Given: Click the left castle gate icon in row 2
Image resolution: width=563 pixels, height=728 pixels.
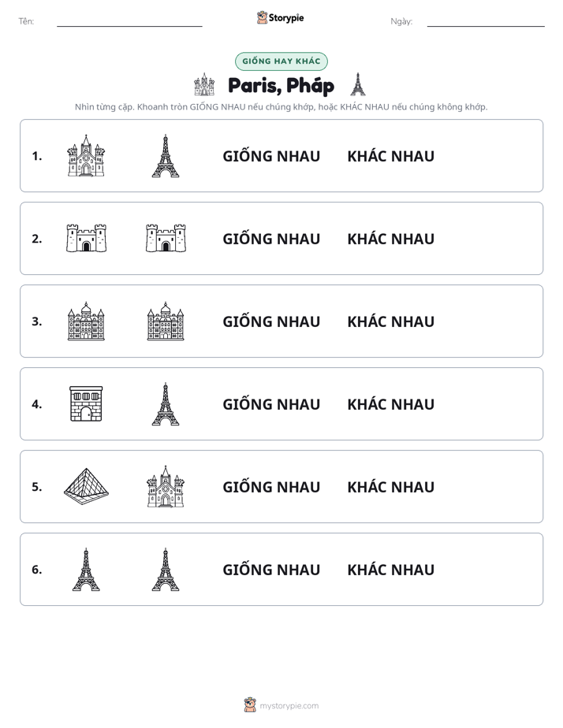Looking at the screenshot, I should 86,238.
